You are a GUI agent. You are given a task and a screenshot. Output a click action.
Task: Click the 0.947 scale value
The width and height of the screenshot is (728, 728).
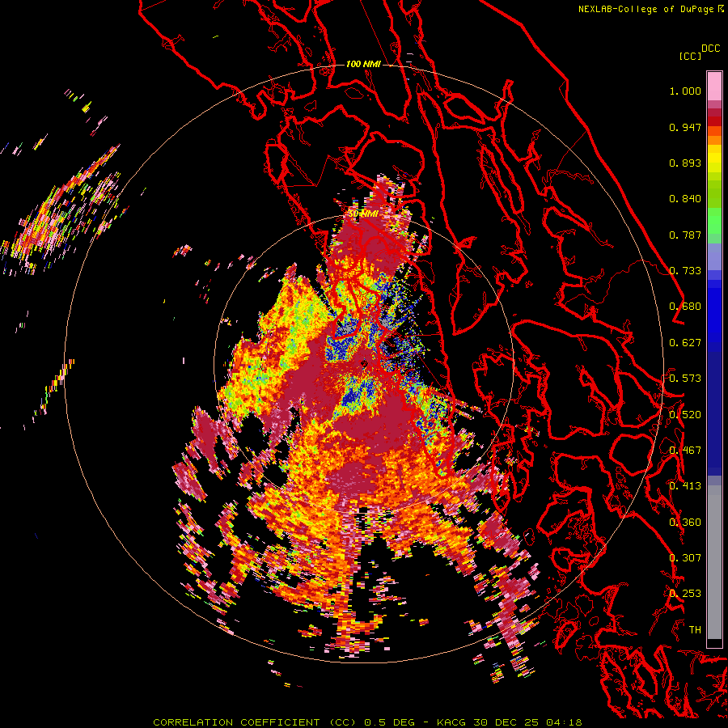point(685,127)
